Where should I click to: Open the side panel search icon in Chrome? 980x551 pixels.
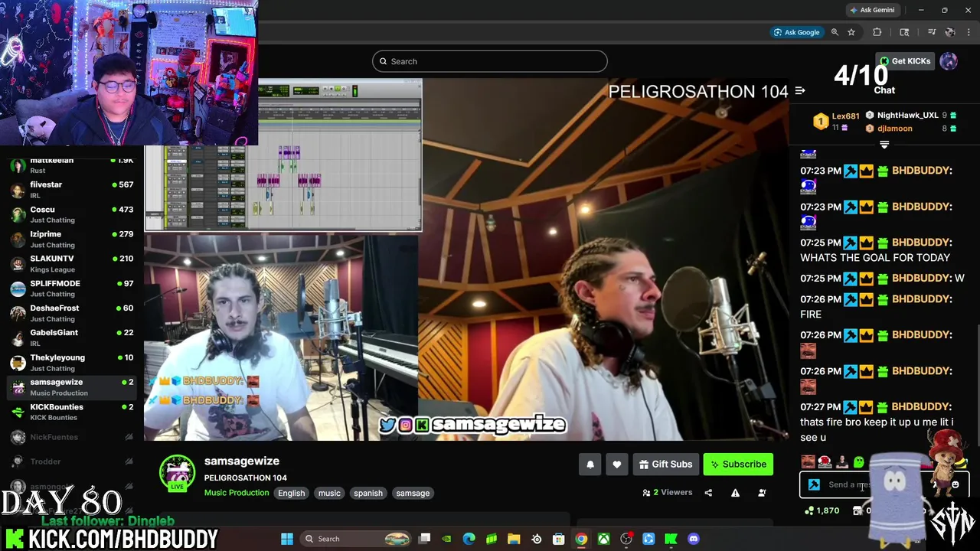[x=904, y=32]
